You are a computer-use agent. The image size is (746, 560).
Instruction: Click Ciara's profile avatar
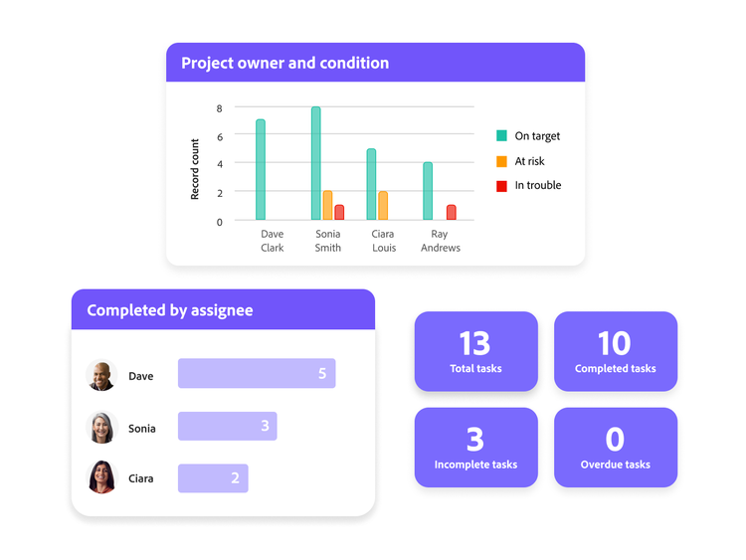[x=101, y=477]
